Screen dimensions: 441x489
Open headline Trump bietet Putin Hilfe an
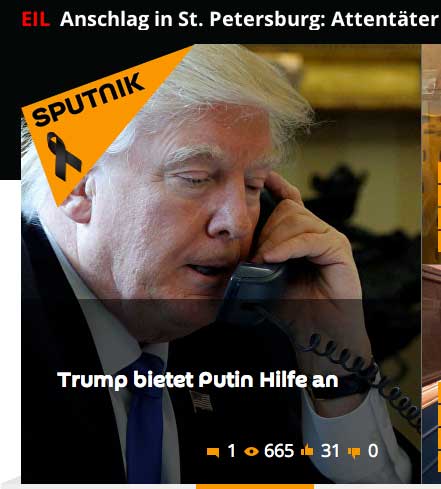(x=198, y=380)
